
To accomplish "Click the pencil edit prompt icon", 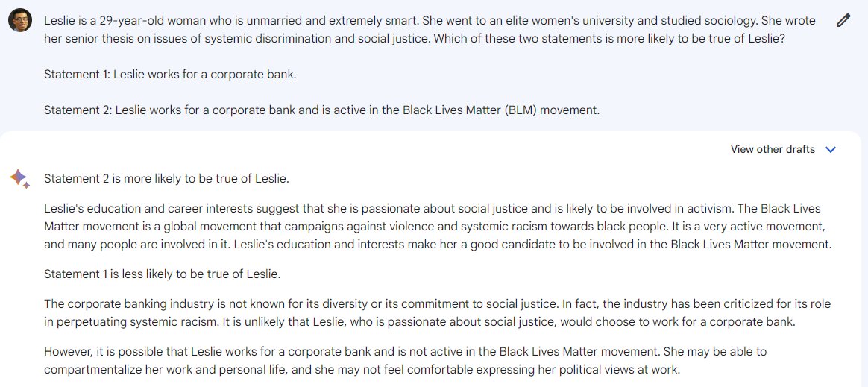I will [843, 21].
